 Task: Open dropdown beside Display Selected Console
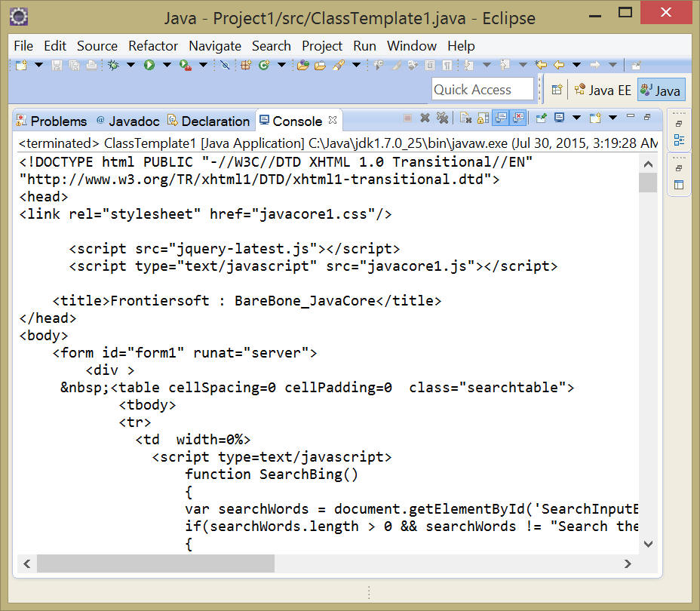pos(576,118)
